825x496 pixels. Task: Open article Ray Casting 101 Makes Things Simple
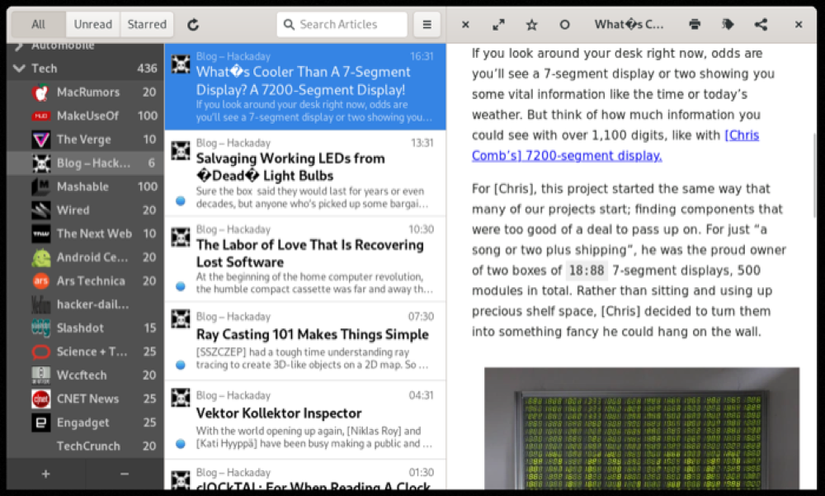[x=305, y=342]
